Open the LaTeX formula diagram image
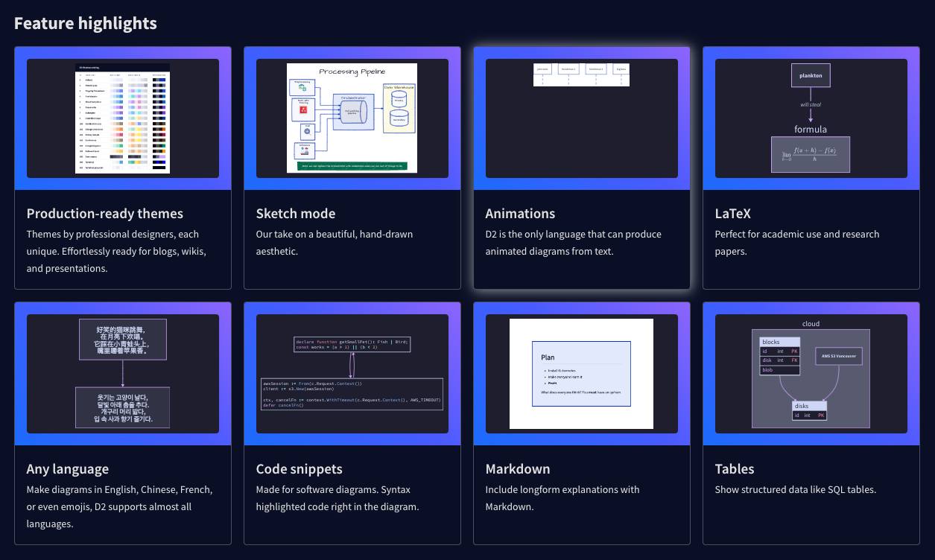Image resolution: width=935 pixels, height=560 pixels. [x=811, y=118]
